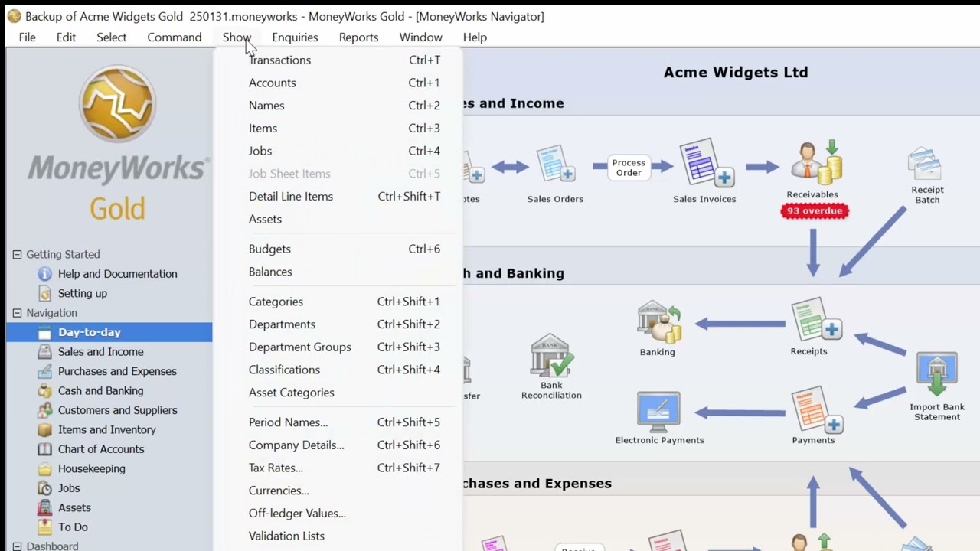Screen dimensions: 980x551
Task: Click the Setting up sidebar icon
Action: (x=44, y=293)
